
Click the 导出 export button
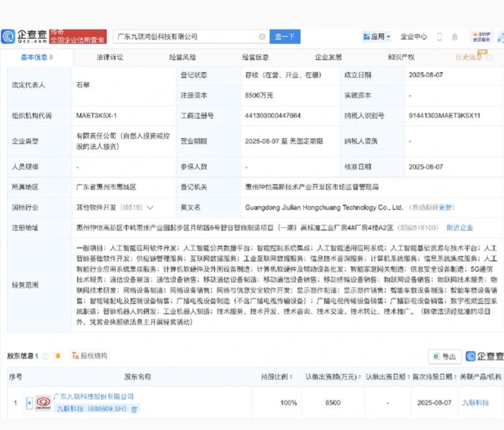tap(445, 356)
